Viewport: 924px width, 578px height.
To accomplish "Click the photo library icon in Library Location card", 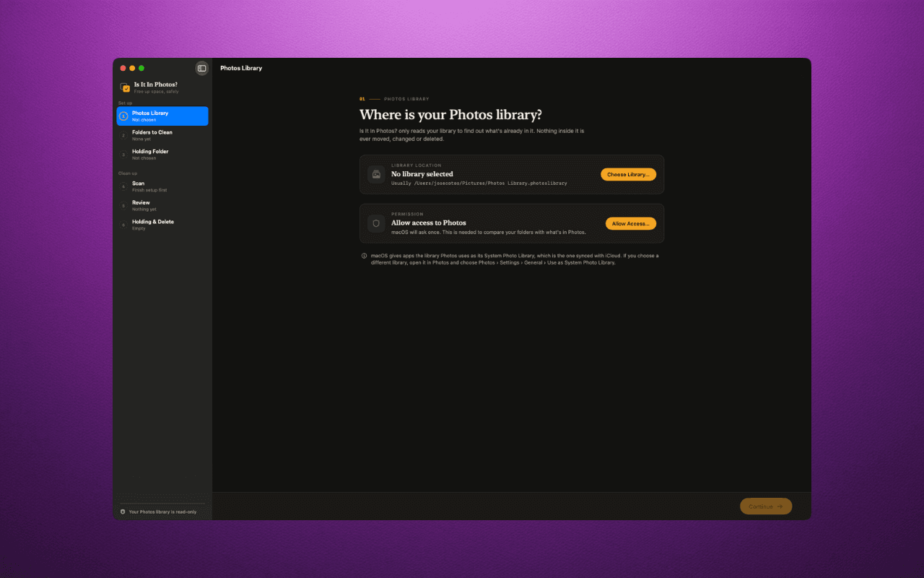I will click(376, 174).
